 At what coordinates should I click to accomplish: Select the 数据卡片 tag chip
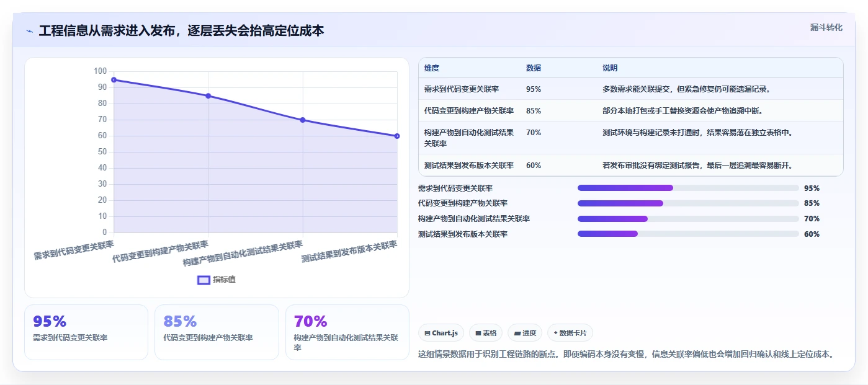click(570, 333)
